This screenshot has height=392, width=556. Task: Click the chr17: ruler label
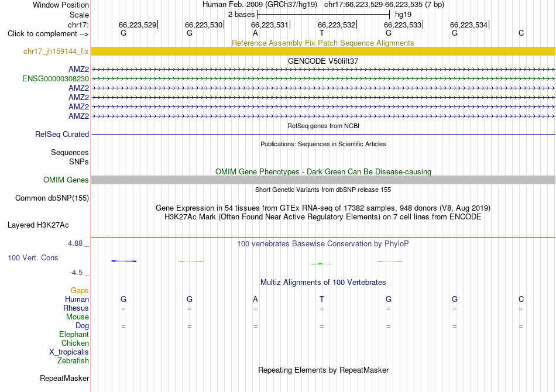(78, 25)
